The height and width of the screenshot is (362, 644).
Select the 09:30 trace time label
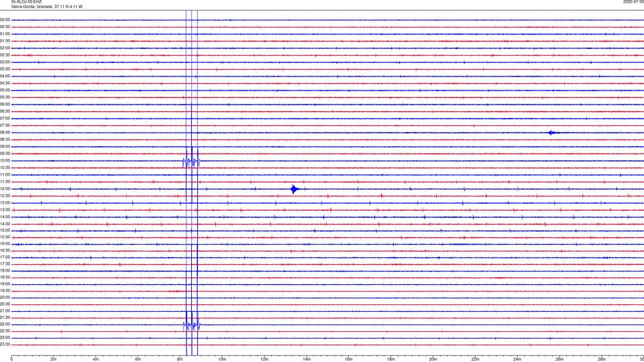click(5, 154)
